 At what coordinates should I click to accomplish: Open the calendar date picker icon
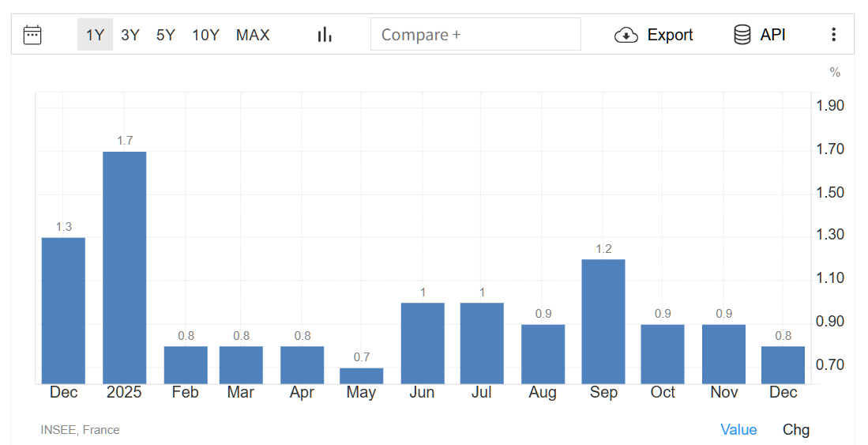coord(32,35)
